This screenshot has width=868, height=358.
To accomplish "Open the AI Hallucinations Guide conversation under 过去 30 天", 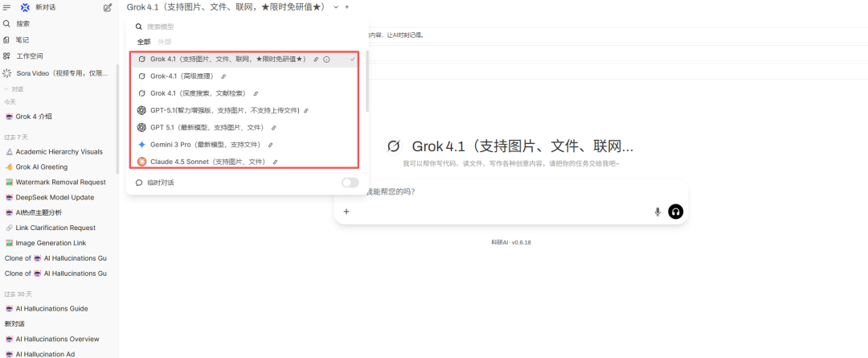I will coord(55,309).
